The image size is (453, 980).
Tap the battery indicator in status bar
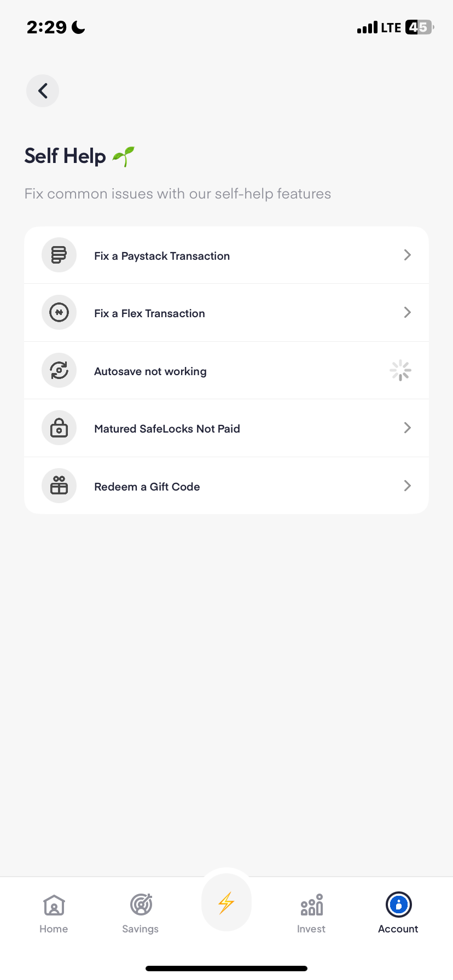(x=419, y=27)
